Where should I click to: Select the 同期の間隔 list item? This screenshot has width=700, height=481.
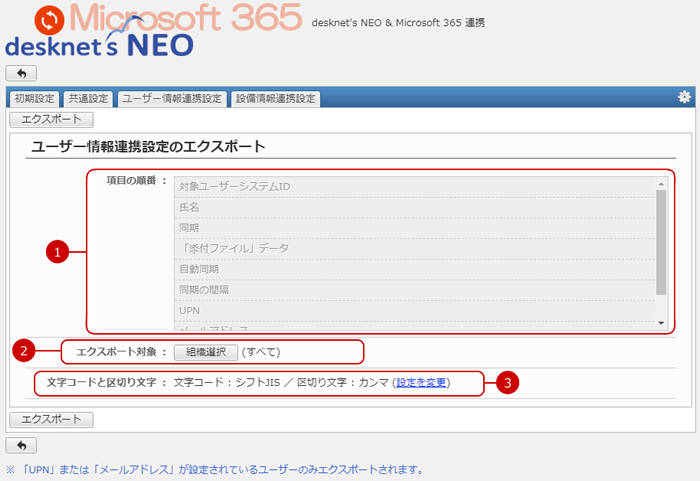pyautogui.click(x=414, y=290)
